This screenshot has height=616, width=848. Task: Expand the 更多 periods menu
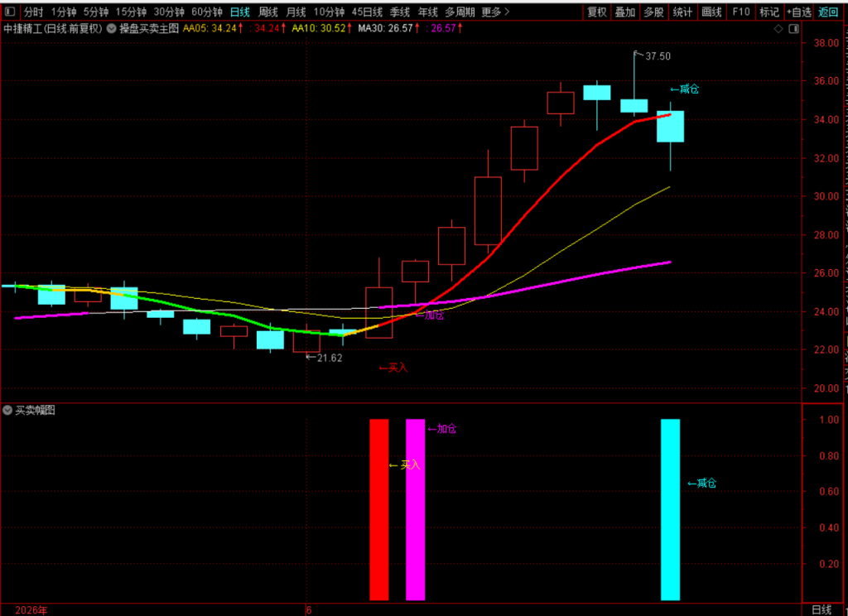point(495,12)
